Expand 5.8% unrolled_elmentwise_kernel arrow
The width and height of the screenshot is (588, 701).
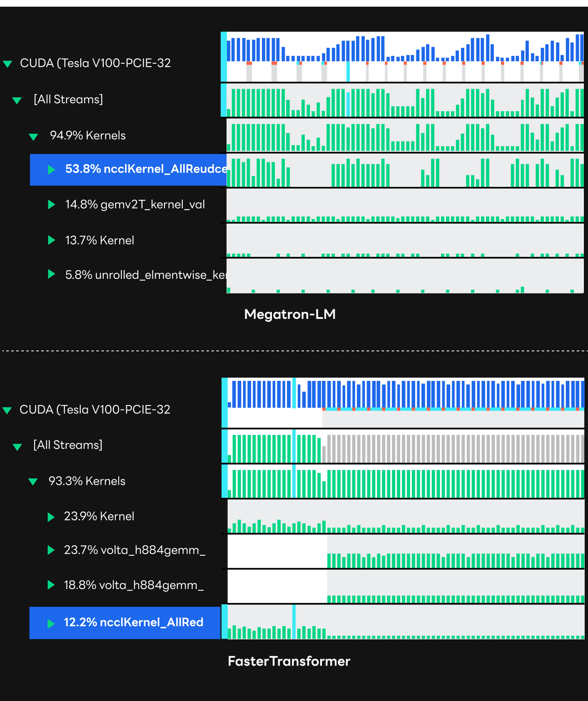pyautogui.click(x=52, y=274)
